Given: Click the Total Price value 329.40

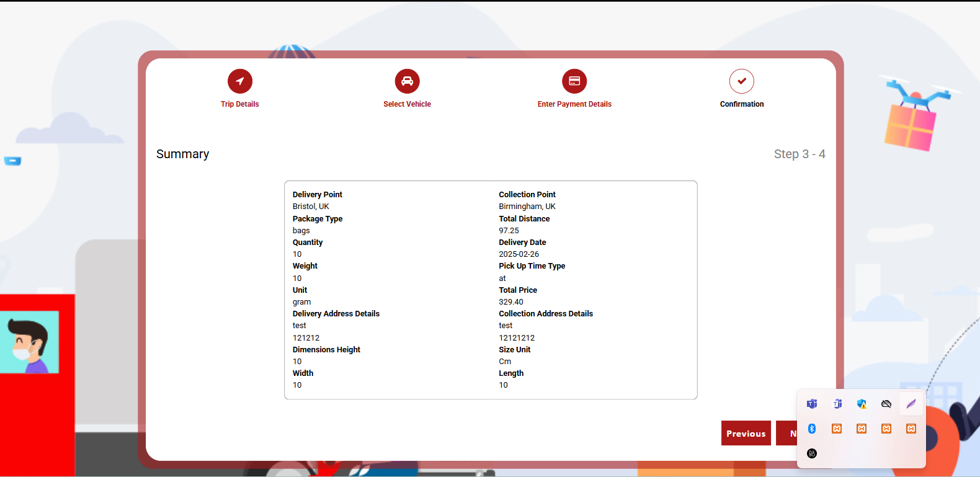Looking at the screenshot, I should (x=511, y=302).
